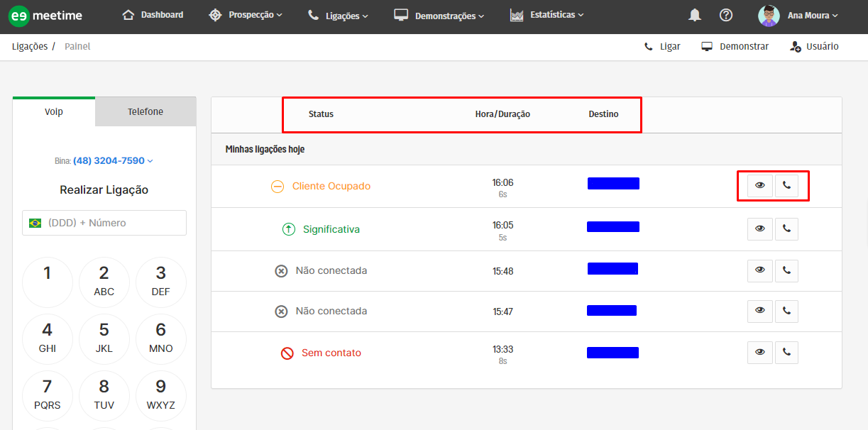Tap keypad digit 1
The width and height of the screenshot is (868, 430).
coord(48,282)
